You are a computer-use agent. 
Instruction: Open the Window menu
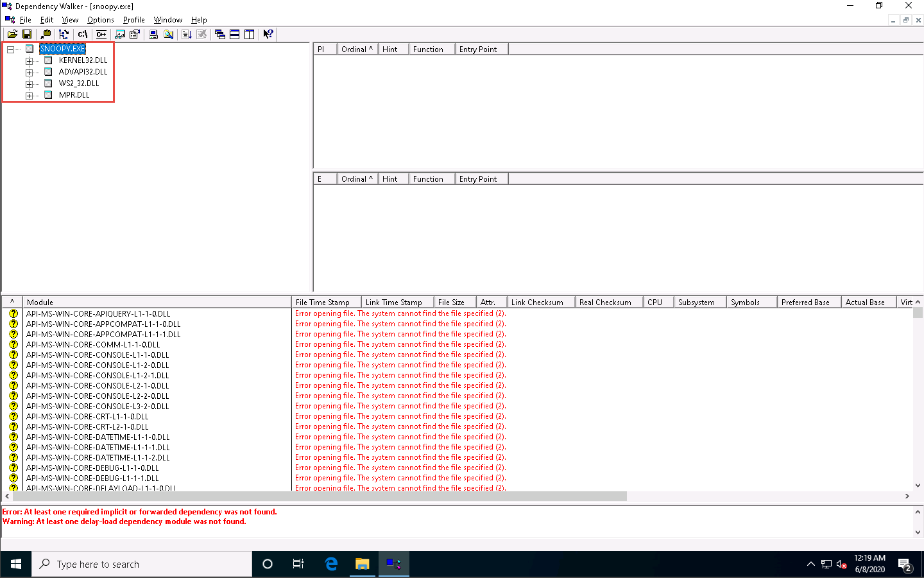pyautogui.click(x=168, y=20)
